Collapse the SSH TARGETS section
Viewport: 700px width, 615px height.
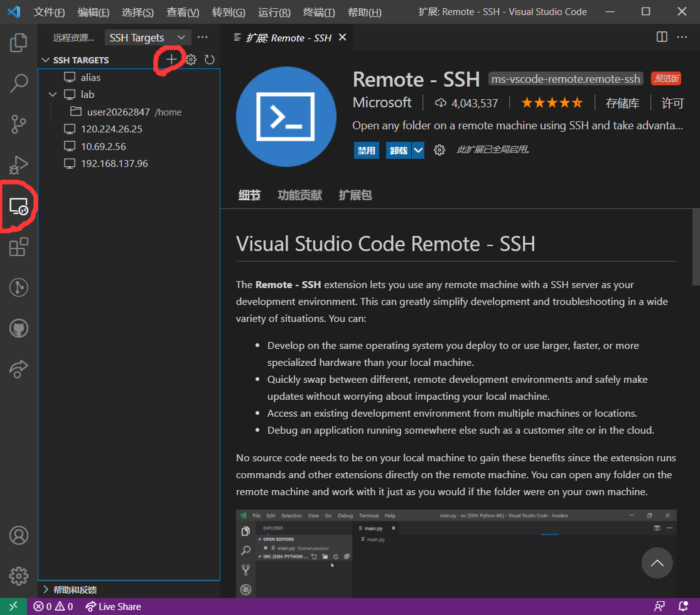45,60
